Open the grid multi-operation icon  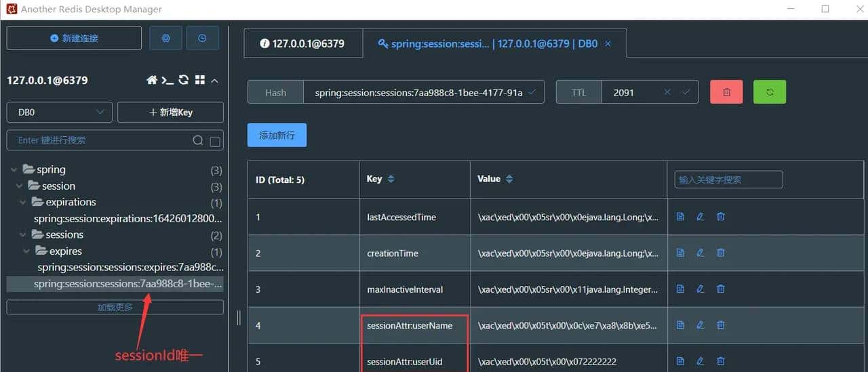pyautogui.click(x=199, y=80)
